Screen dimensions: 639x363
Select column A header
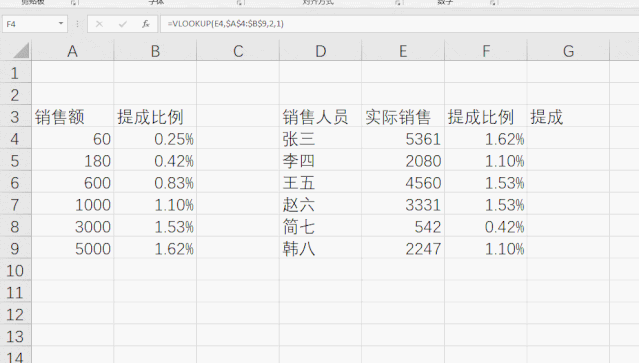pyautogui.click(x=73, y=51)
